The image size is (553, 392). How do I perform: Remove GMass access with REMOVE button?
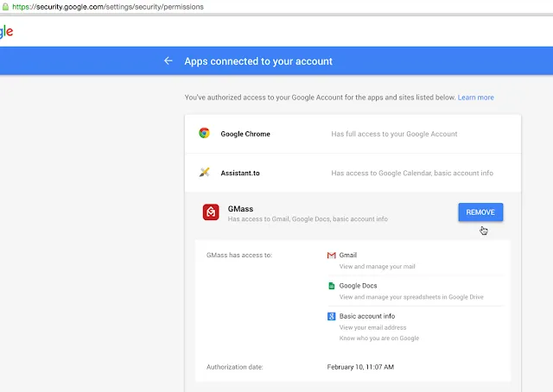click(x=480, y=212)
